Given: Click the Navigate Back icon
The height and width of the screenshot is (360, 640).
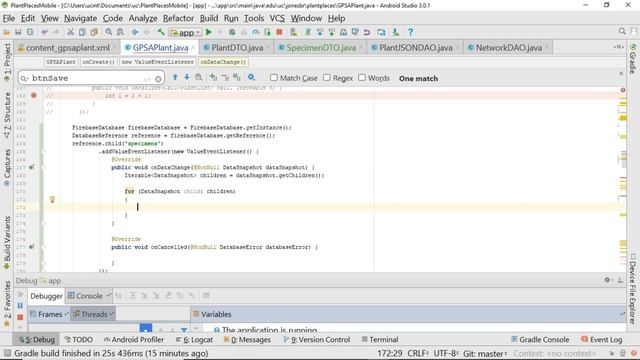Looking at the screenshot, I should 135,32.
